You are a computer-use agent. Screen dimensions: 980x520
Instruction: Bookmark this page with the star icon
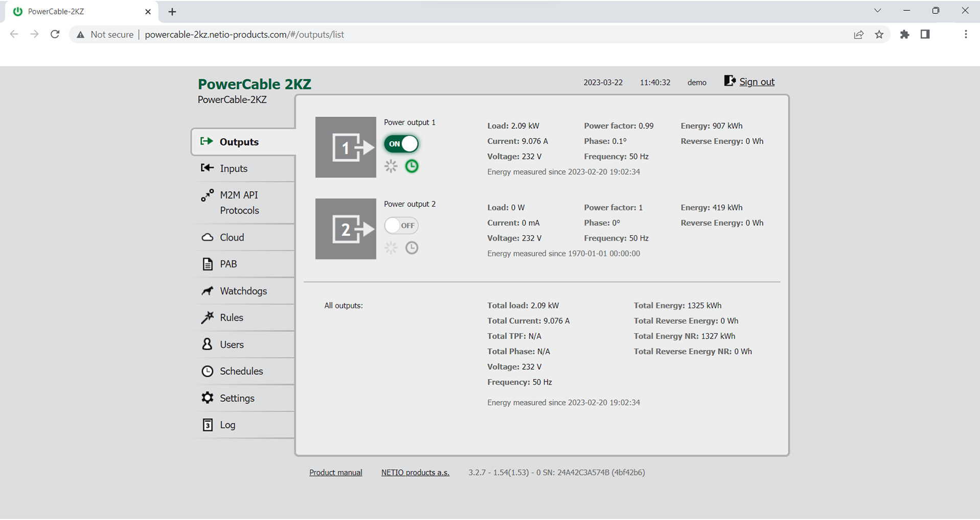tap(879, 34)
